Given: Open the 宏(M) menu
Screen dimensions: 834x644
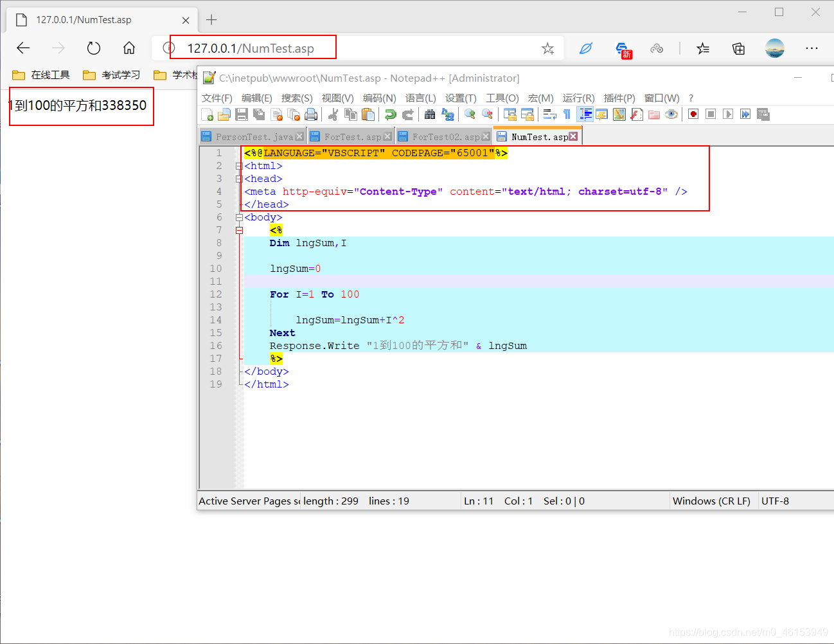Looking at the screenshot, I should click(541, 98).
